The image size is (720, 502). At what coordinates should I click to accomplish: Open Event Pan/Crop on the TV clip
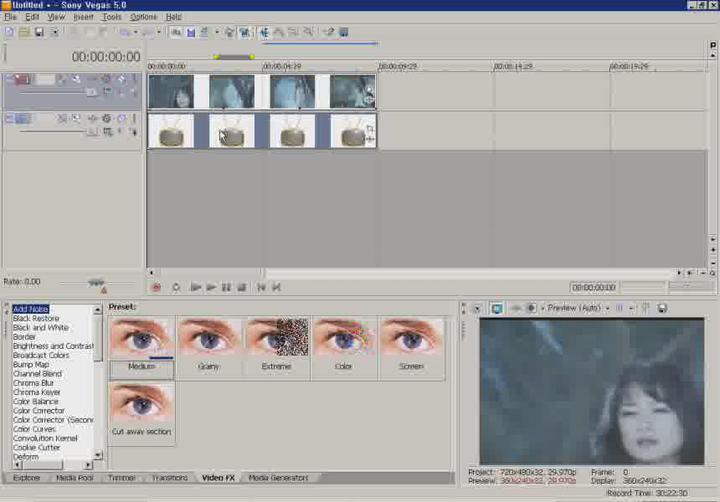click(370, 129)
